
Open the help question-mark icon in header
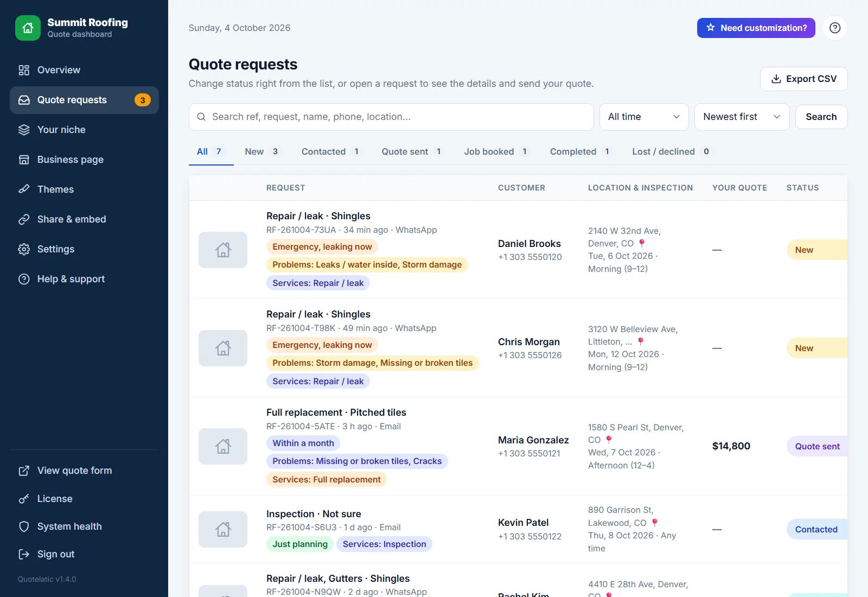(835, 28)
